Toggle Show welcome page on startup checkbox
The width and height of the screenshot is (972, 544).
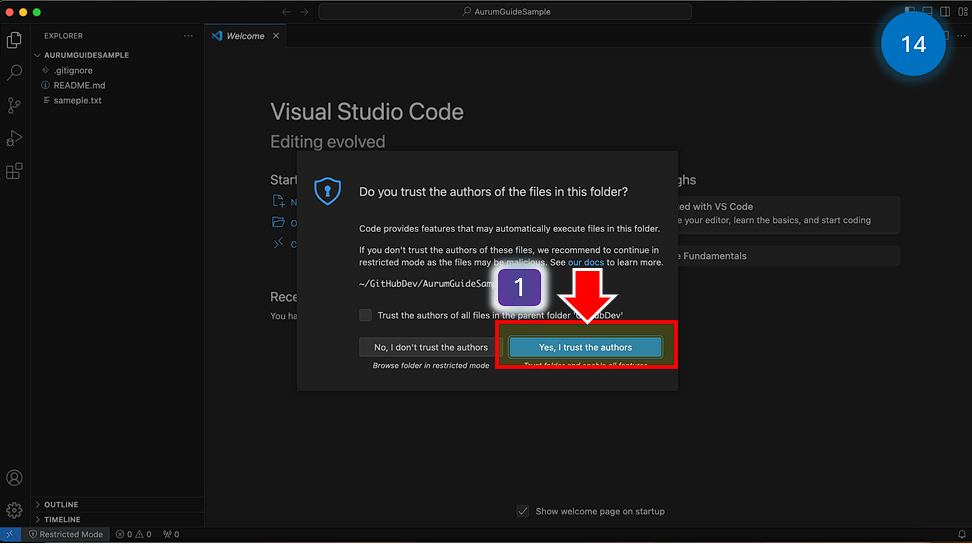click(523, 511)
